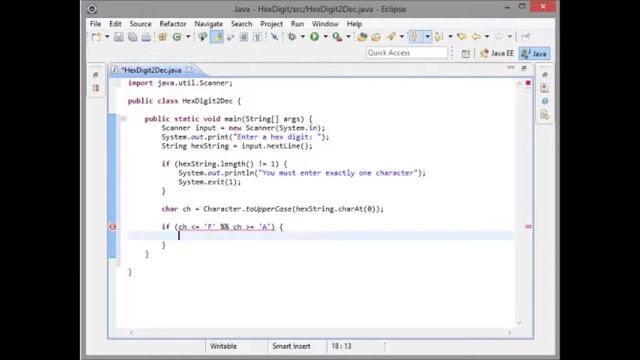Click the New Java Package icon
This screenshot has width=640, height=360.
point(162,37)
